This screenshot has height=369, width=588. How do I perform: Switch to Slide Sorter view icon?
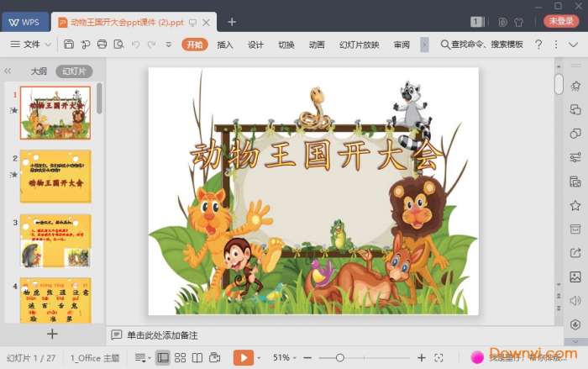click(180, 358)
